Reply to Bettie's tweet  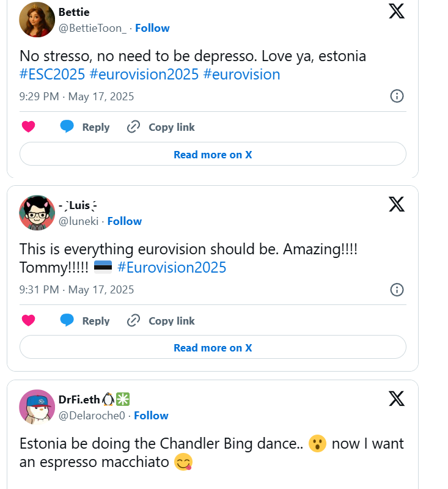85,127
